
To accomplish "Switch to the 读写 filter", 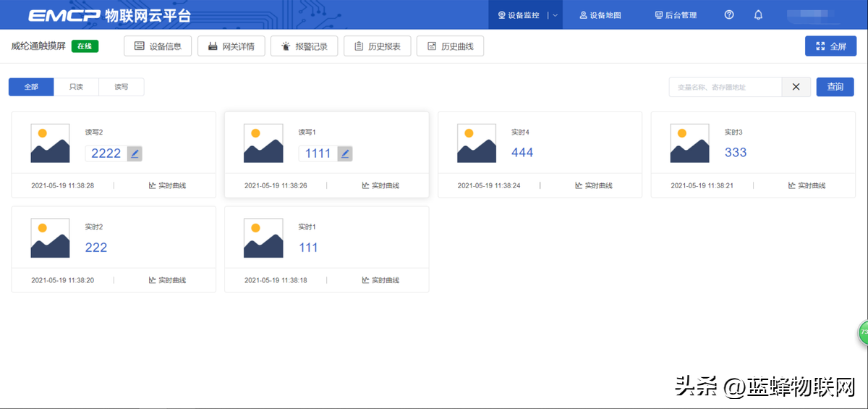I will coord(121,87).
